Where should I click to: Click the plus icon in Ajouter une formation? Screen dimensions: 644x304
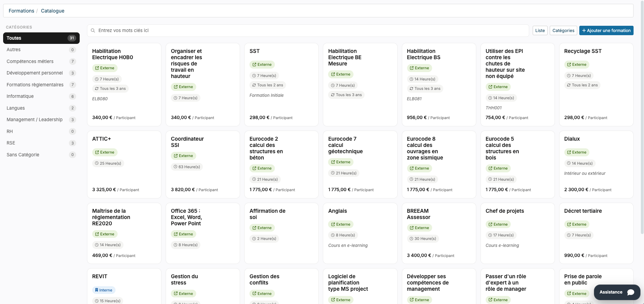584,31
